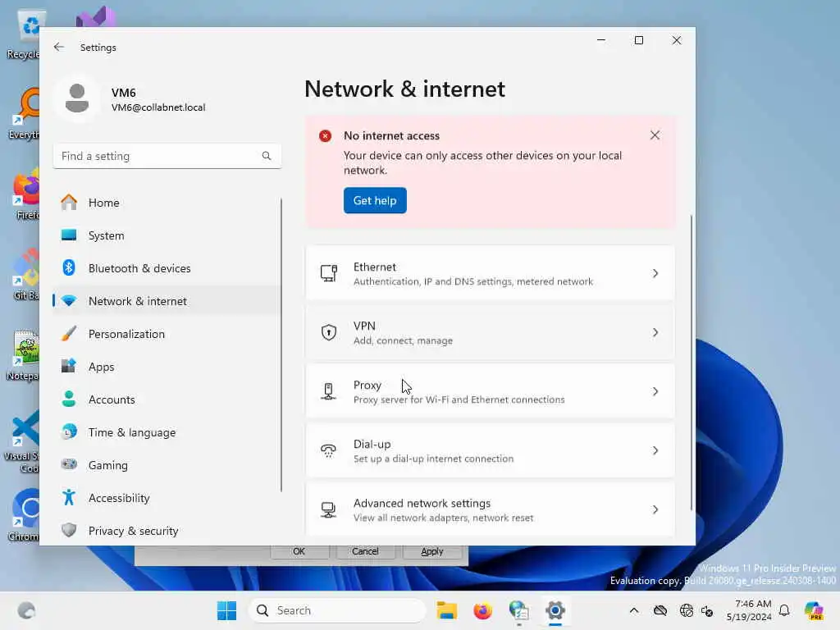Select Home in settings sidebar
840x630 pixels.
tap(167, 203)
